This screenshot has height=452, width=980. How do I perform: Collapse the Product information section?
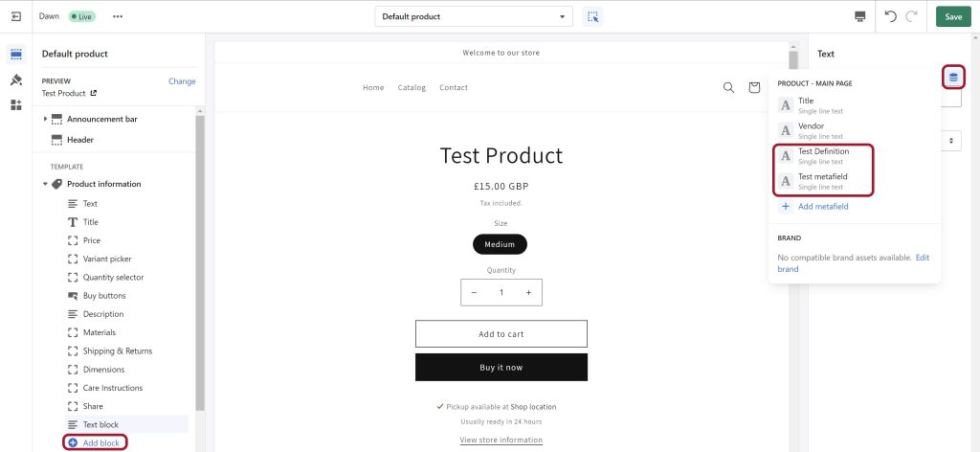click(45, 185)
